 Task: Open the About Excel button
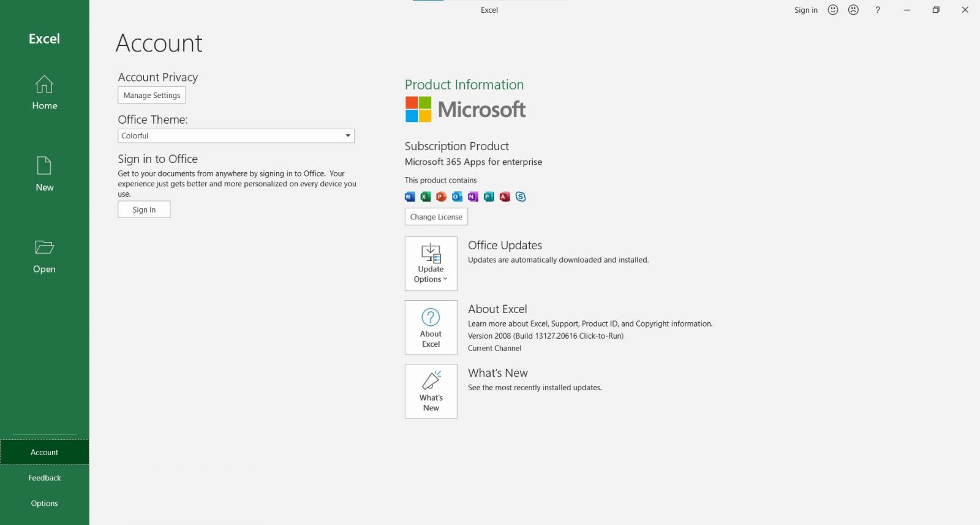click(431, 328)
